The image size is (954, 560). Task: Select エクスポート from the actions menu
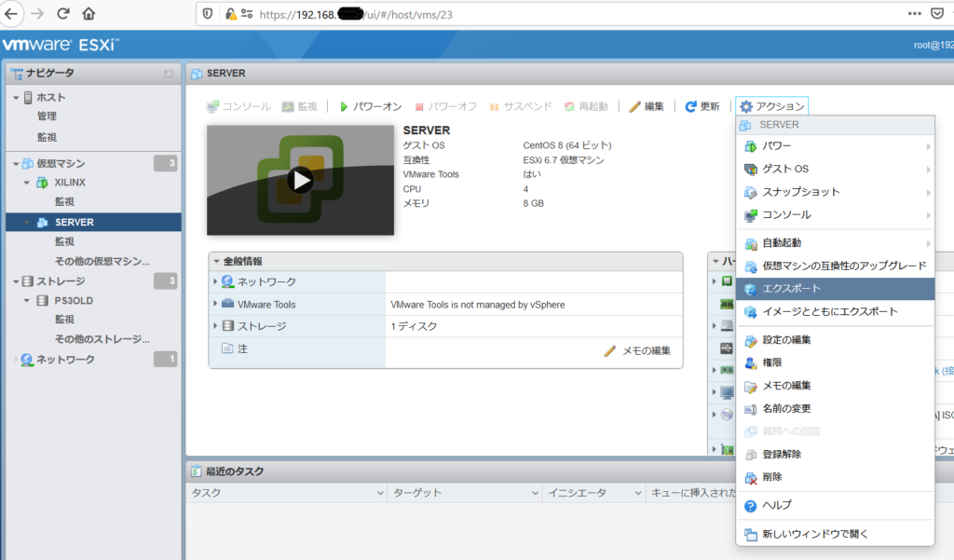788,289
